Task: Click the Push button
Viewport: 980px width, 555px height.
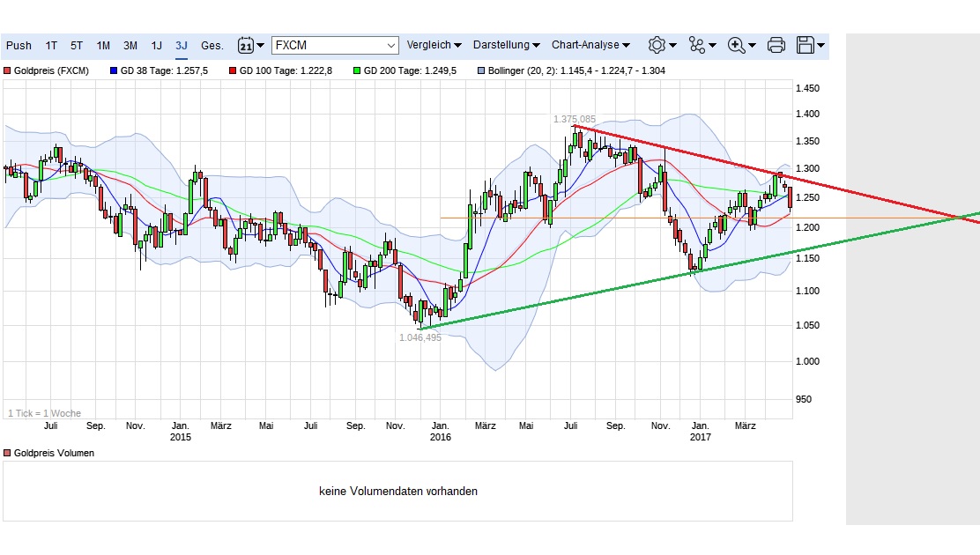Action: [x=19, y=45]
